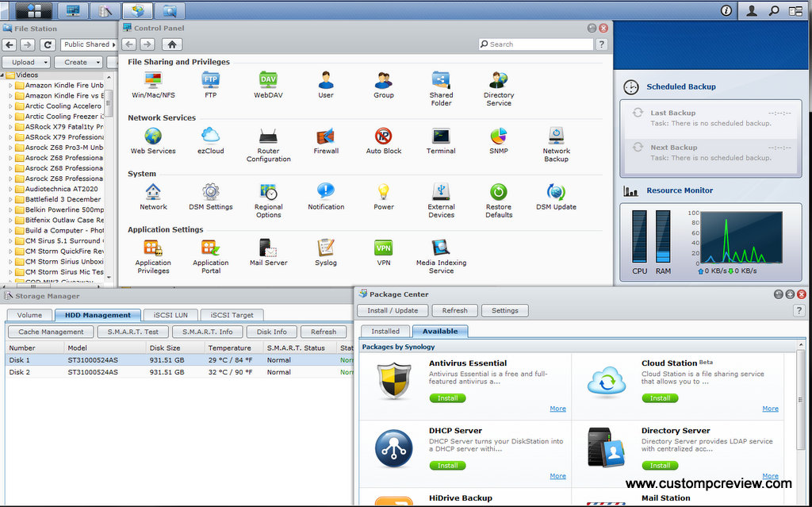Viewport: 812px width, 507px height.
Task: Open the Create dropdown in File Station
Action: [x=79, y=62]
